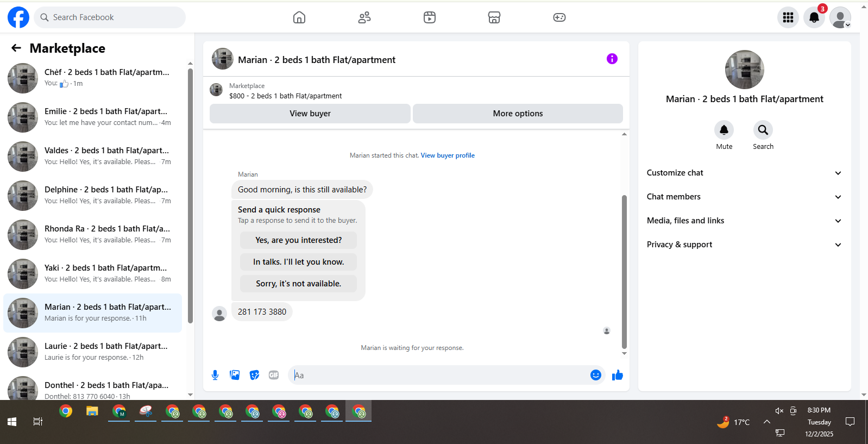Open the emoji picker smiley
Screen dimensions: 868x444
pyautogui.click(x=596, y=375)
